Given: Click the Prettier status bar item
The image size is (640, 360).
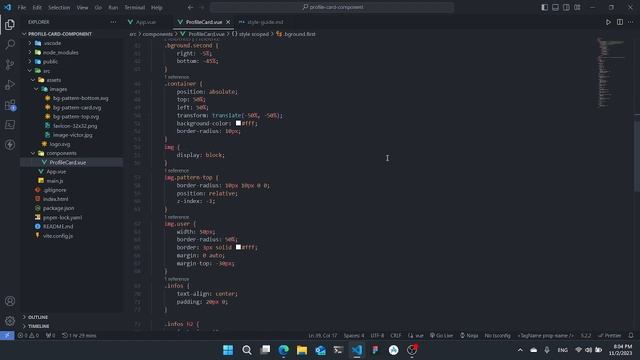Looking at the screenshot, I should [609, 336].
